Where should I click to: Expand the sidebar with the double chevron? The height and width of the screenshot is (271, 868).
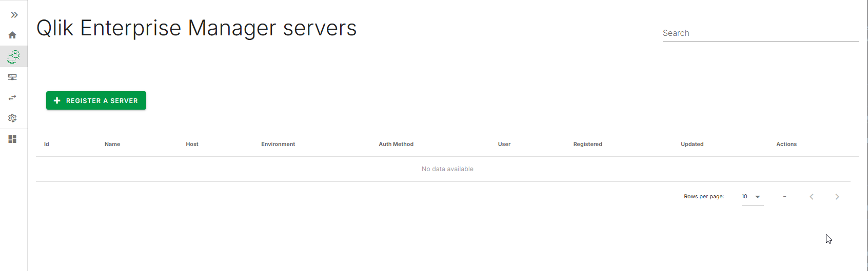point(14,15)
